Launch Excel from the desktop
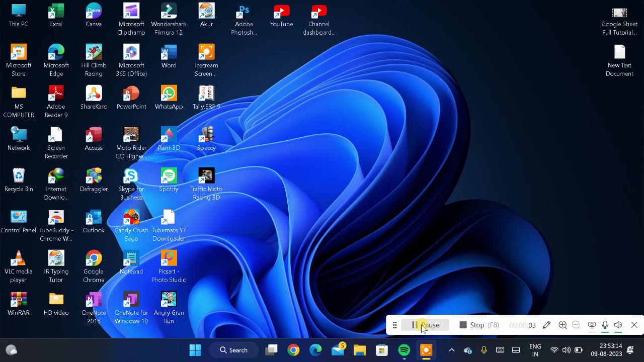644x362 pixels. [56, 16]
